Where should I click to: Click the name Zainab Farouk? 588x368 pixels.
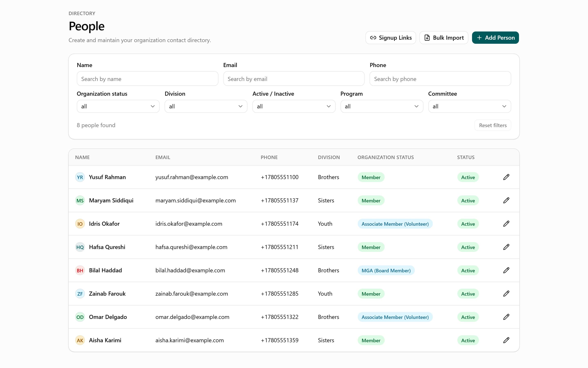pos(107,294)
